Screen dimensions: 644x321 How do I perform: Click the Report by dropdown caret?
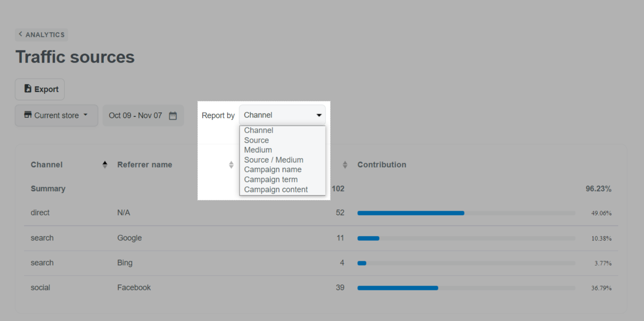(x=319, y=115)
